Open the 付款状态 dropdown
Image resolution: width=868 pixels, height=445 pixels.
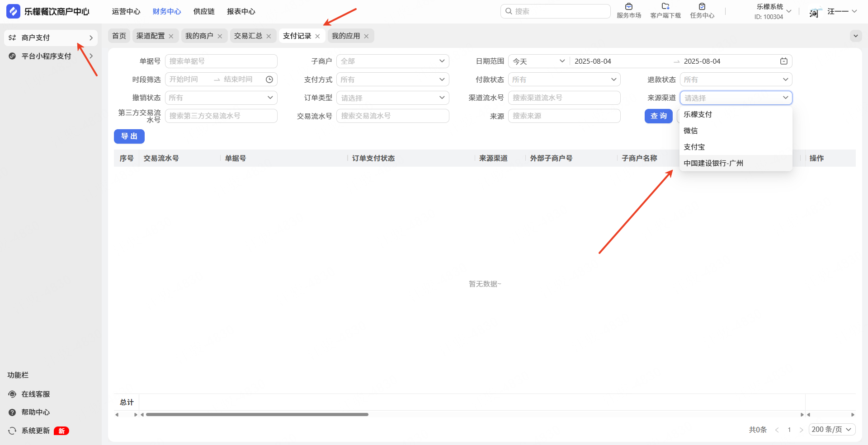pyautogui.click(x=564, y=80)
